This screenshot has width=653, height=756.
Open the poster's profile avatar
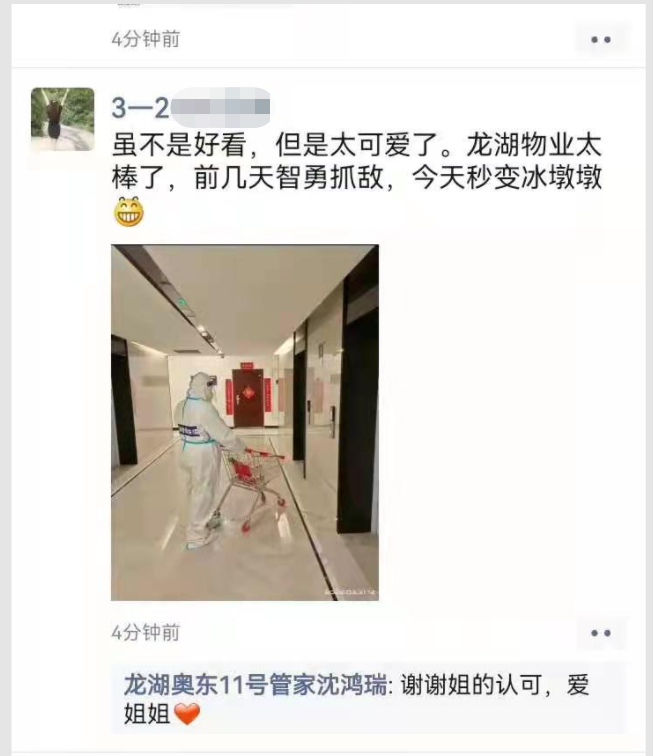click(63, 119)
